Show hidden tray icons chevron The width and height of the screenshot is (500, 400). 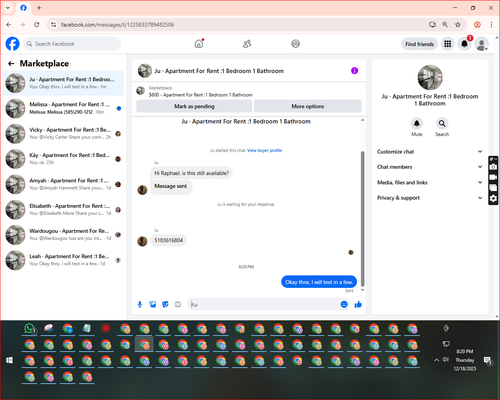(436, 360)
